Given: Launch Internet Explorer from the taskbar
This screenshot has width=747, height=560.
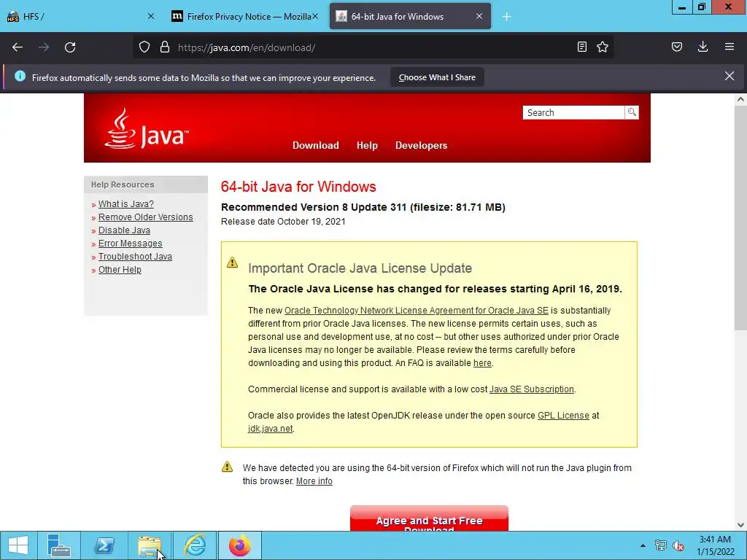Looking at the screenshot, I should click(195, 545).
